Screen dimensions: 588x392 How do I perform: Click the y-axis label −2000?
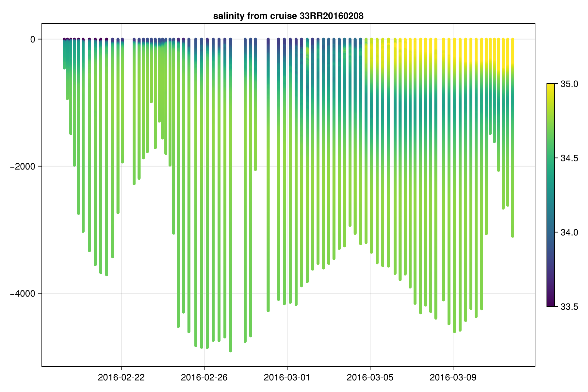pyautogui.click(x=23, y=166)
